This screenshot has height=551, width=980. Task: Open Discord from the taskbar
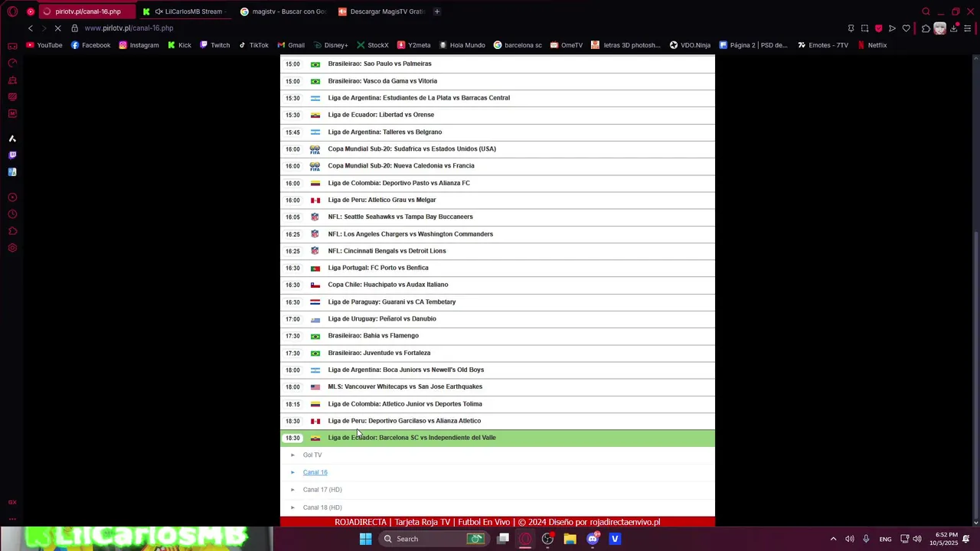592,539
